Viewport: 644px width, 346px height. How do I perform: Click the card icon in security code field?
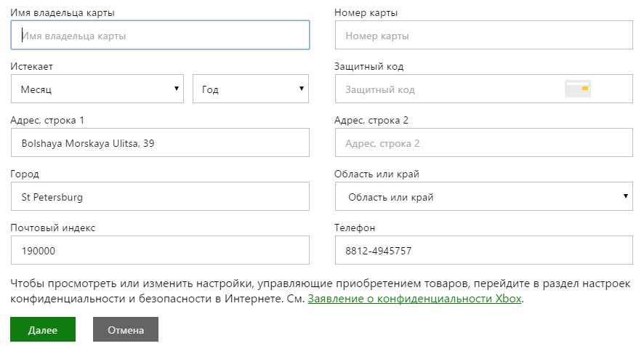[x=579, y=89]
